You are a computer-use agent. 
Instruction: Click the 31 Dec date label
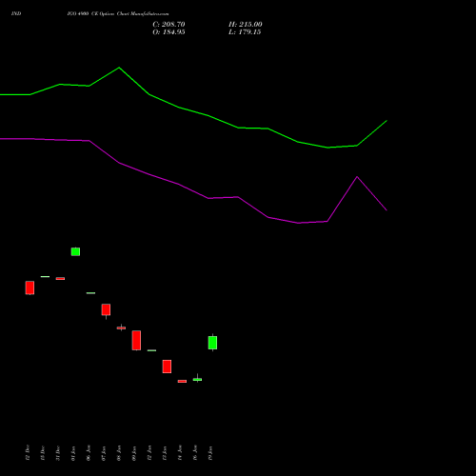58,453
